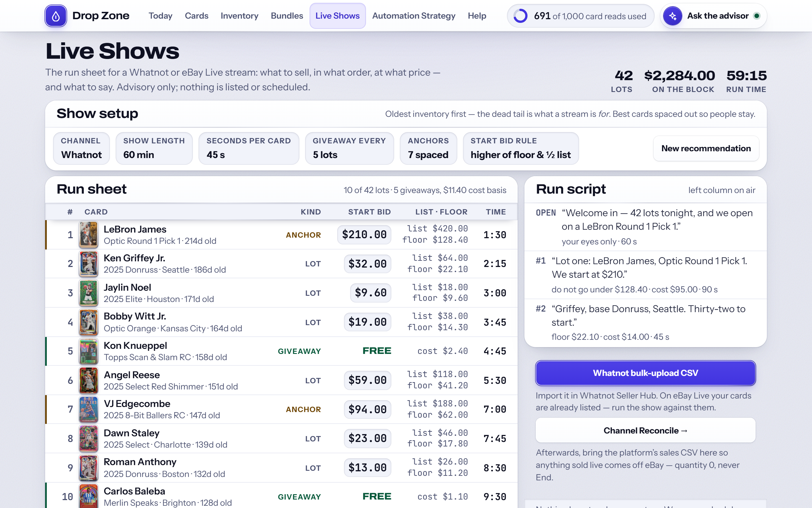Viewport: 812px width, 508px height.
Task: Download the Whatnot bulk-upload CSV
Action: 645,373
